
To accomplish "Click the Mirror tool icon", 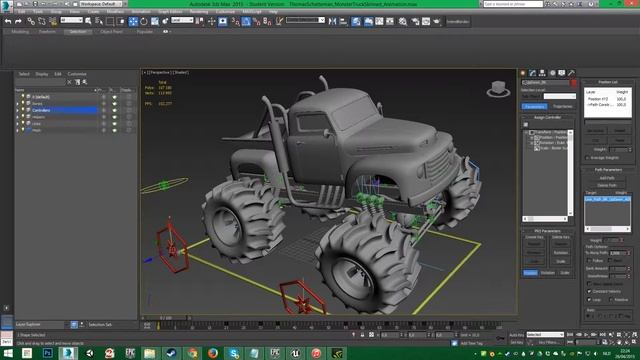I will [332, 21].
